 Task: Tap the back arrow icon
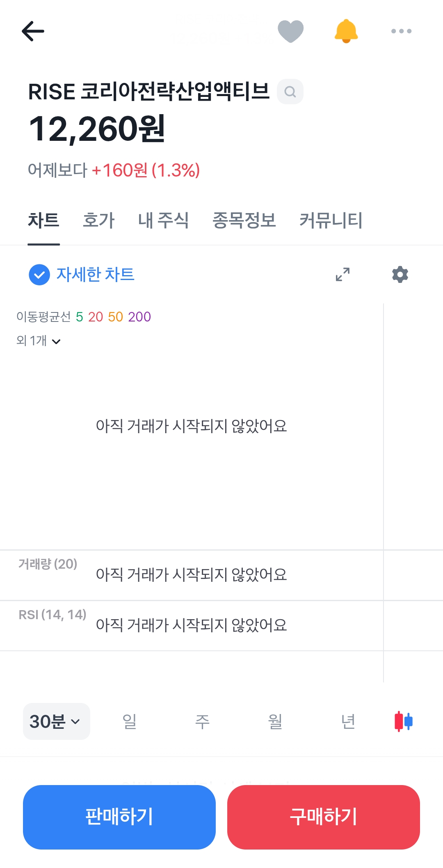[x=33, y=31]
